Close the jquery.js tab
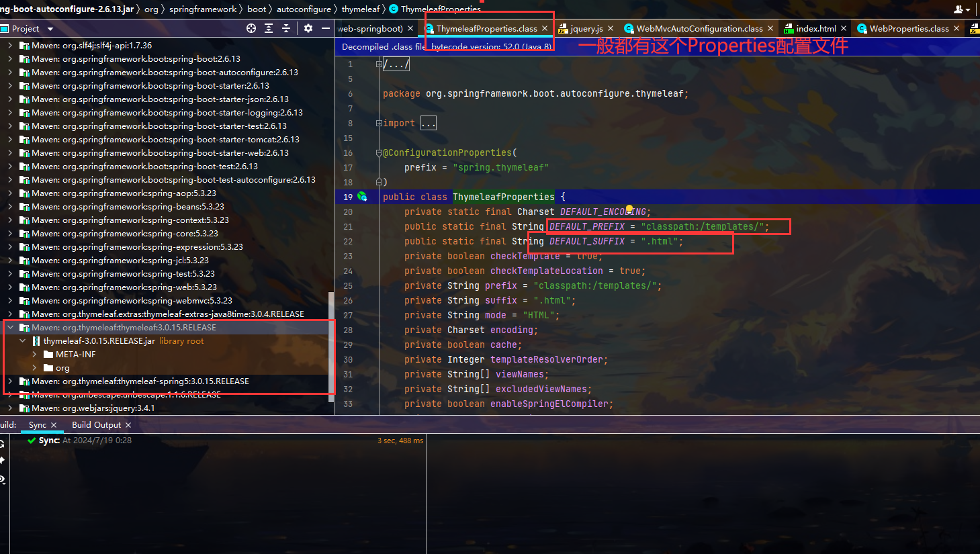 tap(611, 28)
